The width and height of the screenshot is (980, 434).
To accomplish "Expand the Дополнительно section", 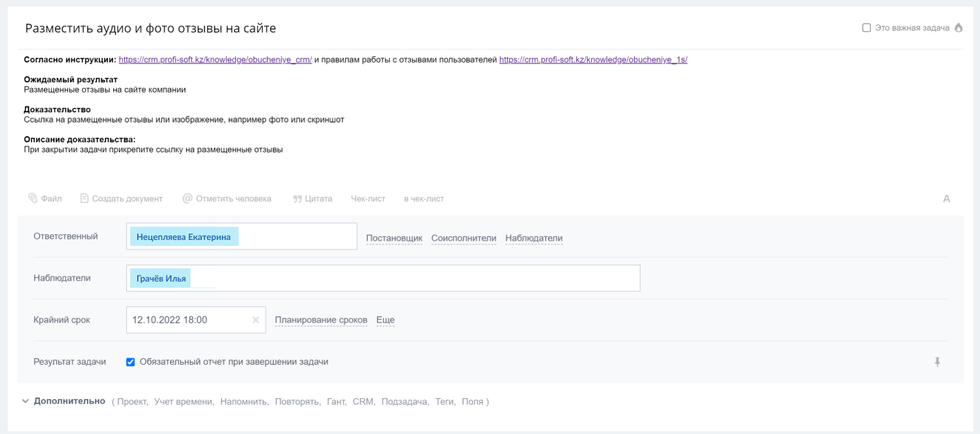I will [26, 401].
